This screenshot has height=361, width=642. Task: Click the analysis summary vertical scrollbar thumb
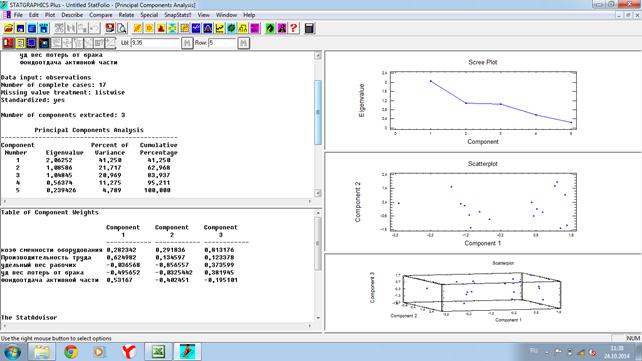pos(318,112)
